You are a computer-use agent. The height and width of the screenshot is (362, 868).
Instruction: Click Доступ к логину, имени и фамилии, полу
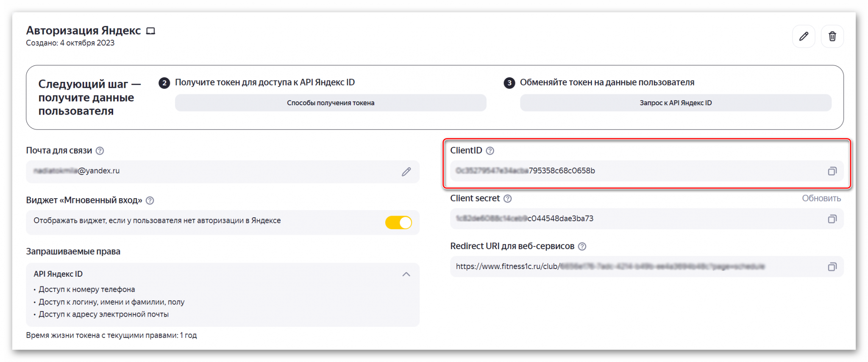[x=111, y=302]
